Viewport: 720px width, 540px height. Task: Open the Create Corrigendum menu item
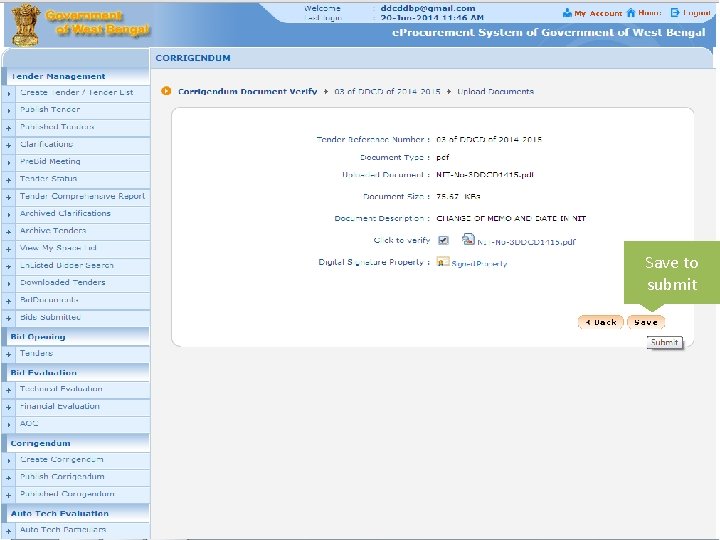62,460
